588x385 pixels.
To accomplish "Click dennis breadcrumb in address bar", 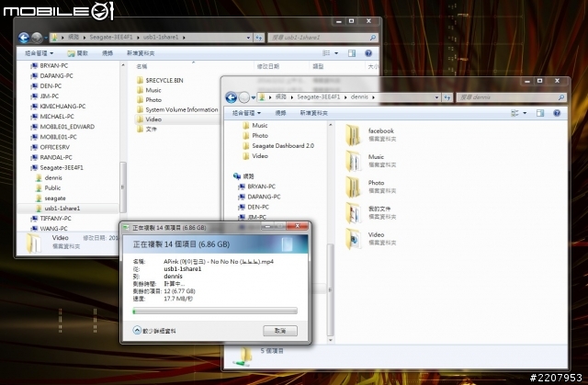I will (x=359, y=97).
